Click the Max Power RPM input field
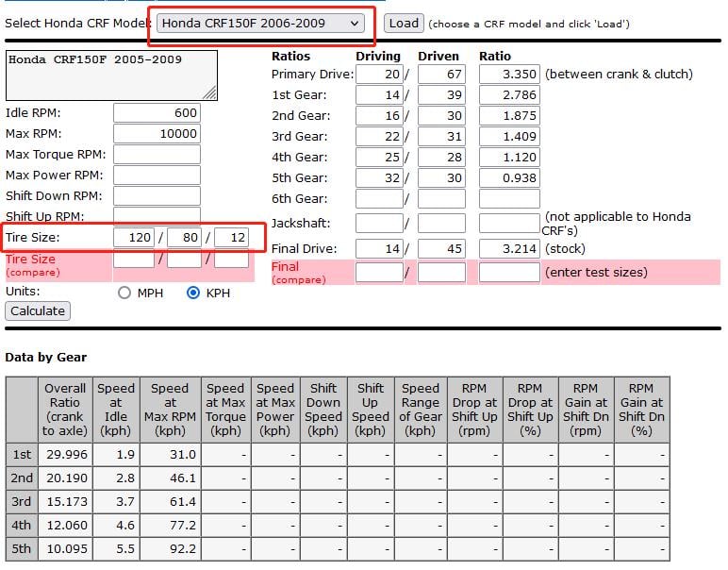This screenshot has width=728, height=570. coord(157,176)
